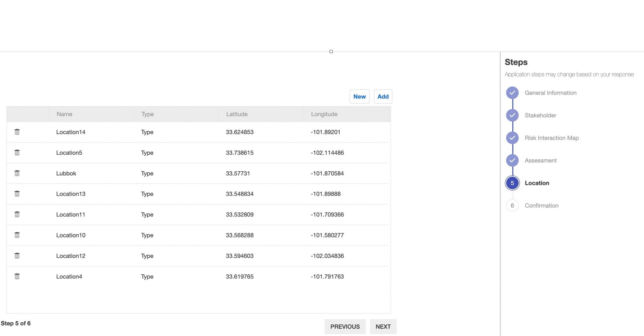Select the Location11 name cell
The height and width of the screenshot is (336, 644).
click(x=71, y=214)
